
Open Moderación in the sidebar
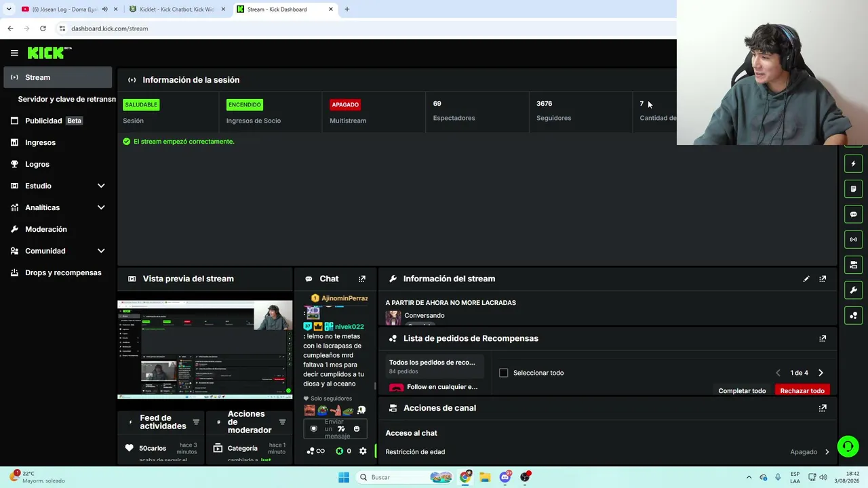[58, 229]
